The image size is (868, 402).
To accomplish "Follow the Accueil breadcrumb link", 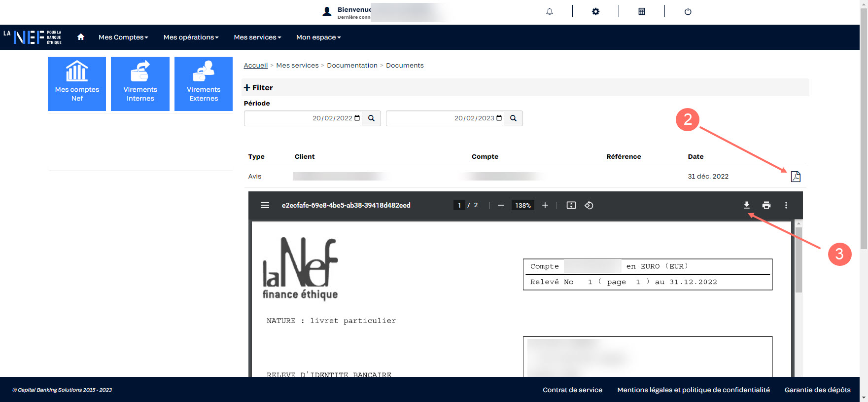I will pos(256,65).
